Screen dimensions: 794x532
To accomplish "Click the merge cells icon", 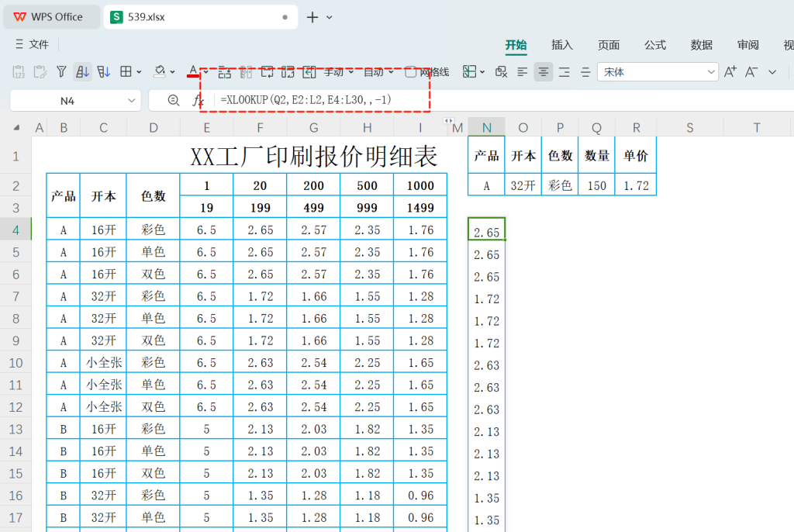I will point(288,72).
